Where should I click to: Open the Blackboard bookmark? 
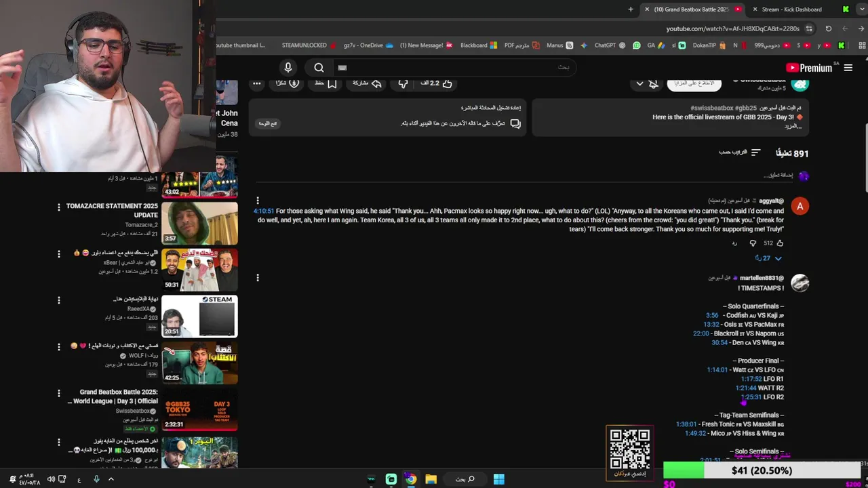(x=479, y=45)
